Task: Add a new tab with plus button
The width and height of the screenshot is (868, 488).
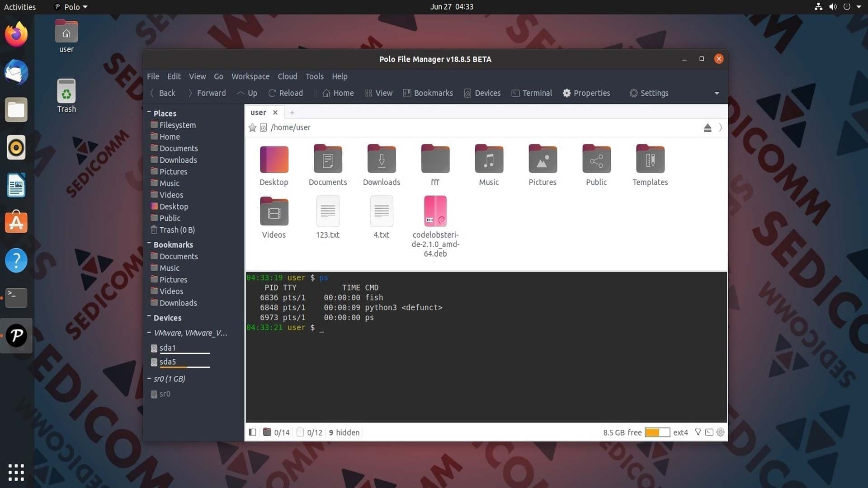Action: [292, 113]
